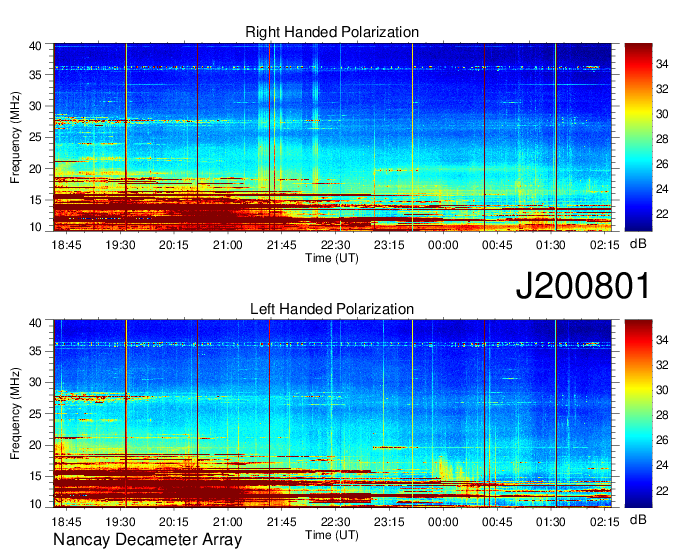Click 02:15 tick on Left Handed time axis
This screenshot has width=680, height=552.
point(604,522)
